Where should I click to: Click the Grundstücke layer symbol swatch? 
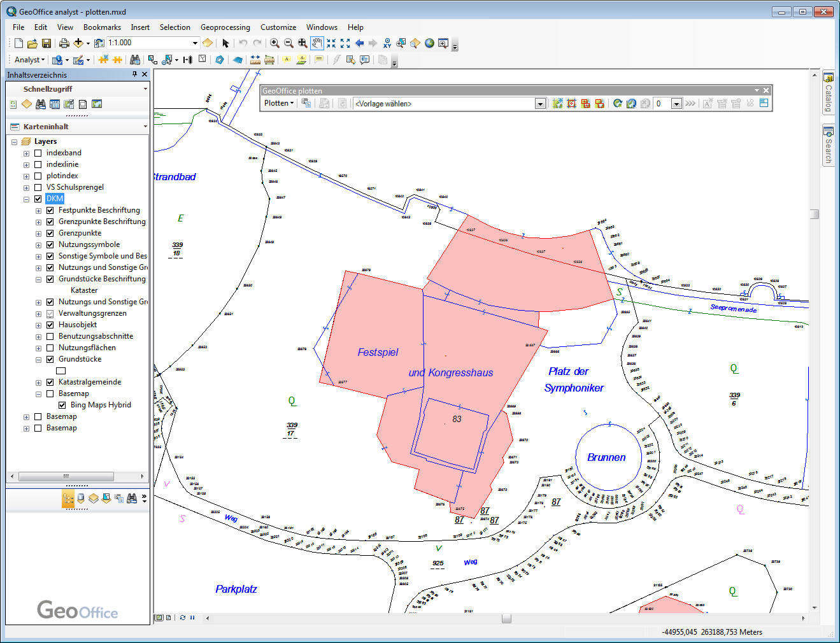[x=61, y=371]
